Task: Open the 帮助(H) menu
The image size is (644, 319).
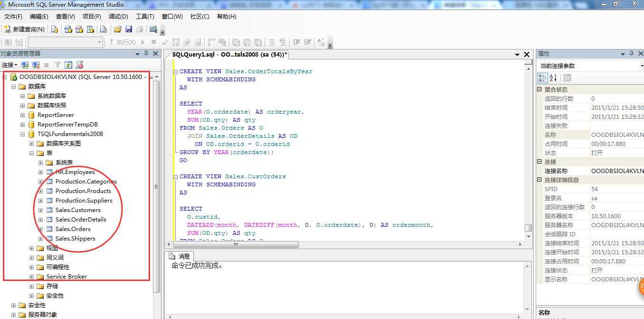Action: point(227,16)
